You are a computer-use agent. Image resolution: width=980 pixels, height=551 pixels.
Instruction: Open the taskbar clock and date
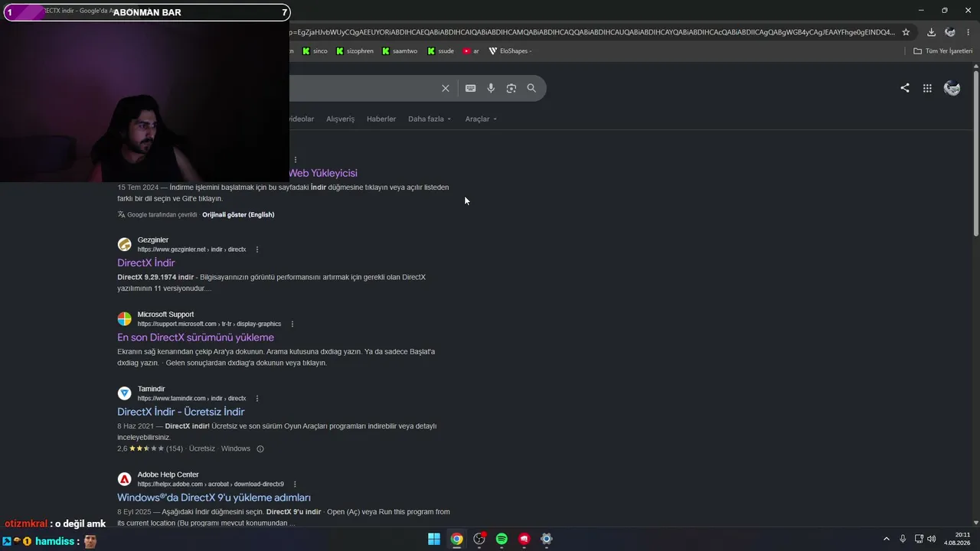click(x=957, y=539)
